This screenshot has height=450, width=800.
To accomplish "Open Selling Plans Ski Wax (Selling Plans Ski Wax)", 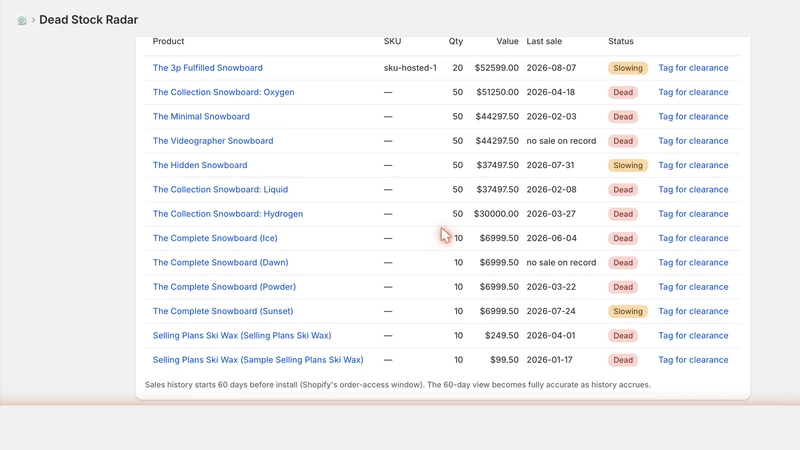I will coord(242,336).
